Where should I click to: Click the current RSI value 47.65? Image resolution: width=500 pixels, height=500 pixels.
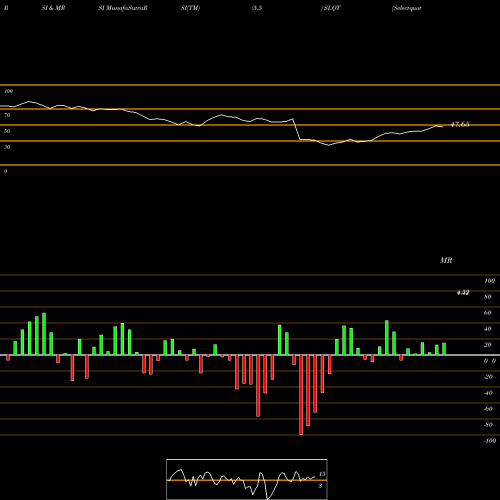click(460, 124)
